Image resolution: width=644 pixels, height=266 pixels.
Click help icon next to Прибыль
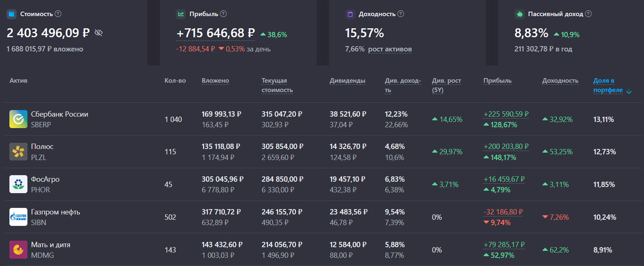point(223,14)
